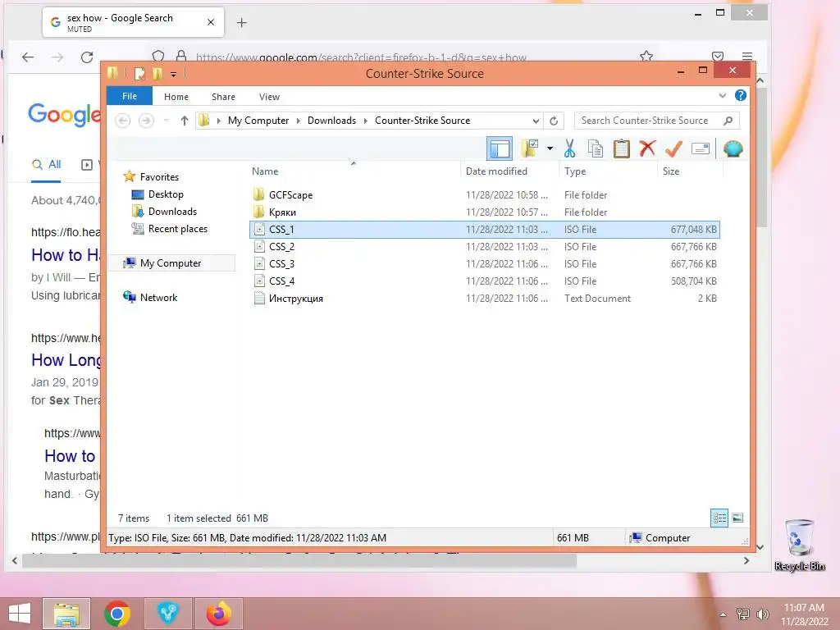Open properties with the orange checkmark icon
The image size is (840, 630).
pos(673,148)
